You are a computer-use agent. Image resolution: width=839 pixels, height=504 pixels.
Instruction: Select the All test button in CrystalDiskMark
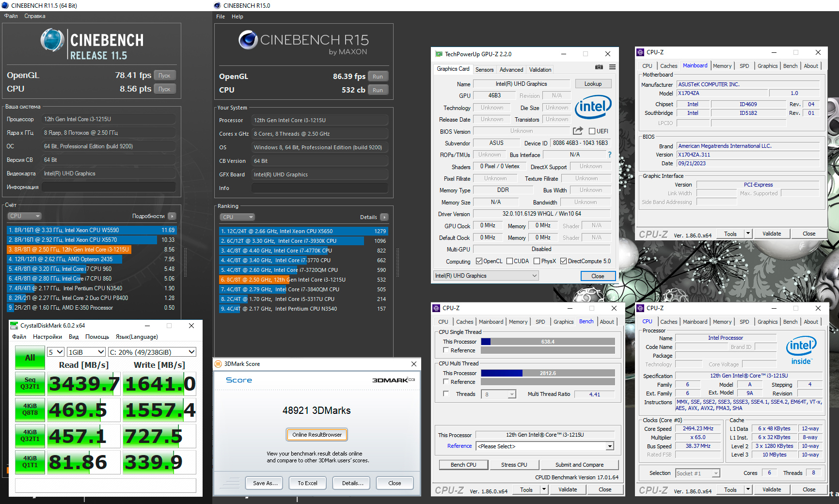point(30,358)
